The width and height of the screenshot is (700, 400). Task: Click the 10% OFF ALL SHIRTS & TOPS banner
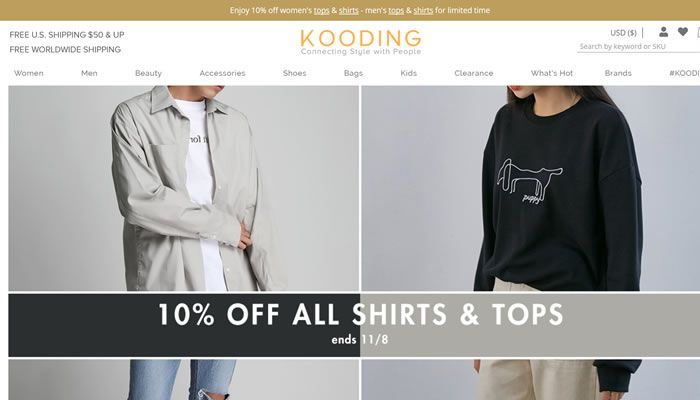[x=354, y=325]
